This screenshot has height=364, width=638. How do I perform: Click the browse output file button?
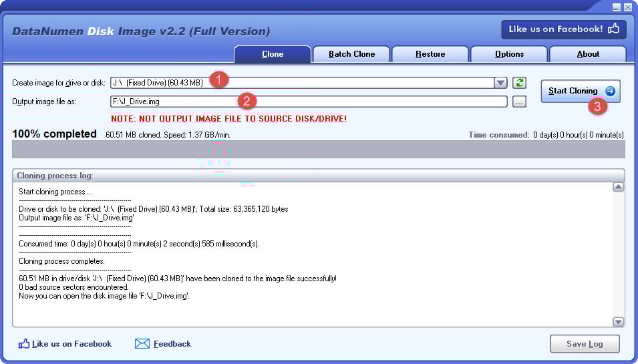pos(519,102)
